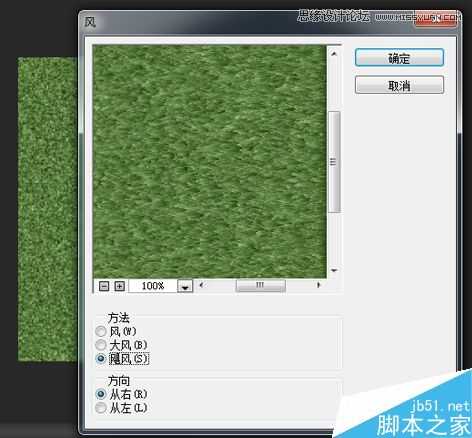The height and width of the screenshot is (438, 472).
Task: Select the 飓风(S) stagger method radio
Action: click(101, 359)
